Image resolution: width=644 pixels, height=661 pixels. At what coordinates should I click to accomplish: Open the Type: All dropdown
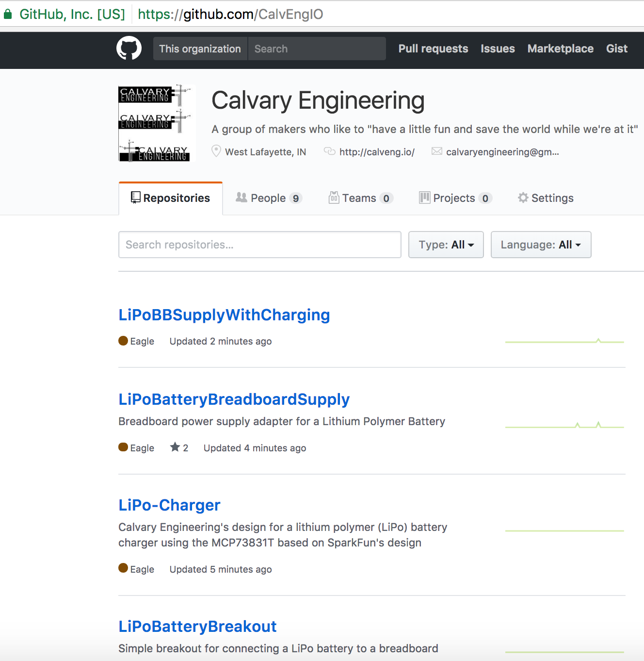[x=446, y=245]
